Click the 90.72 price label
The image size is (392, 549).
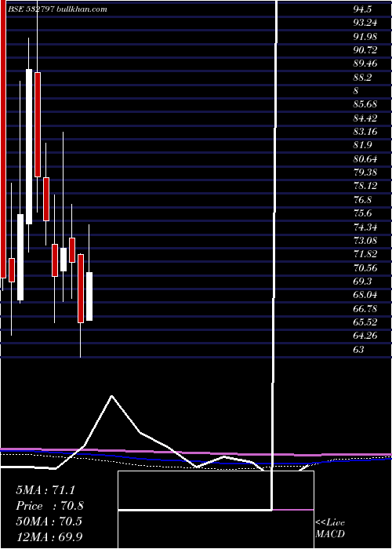click(365, 50)
